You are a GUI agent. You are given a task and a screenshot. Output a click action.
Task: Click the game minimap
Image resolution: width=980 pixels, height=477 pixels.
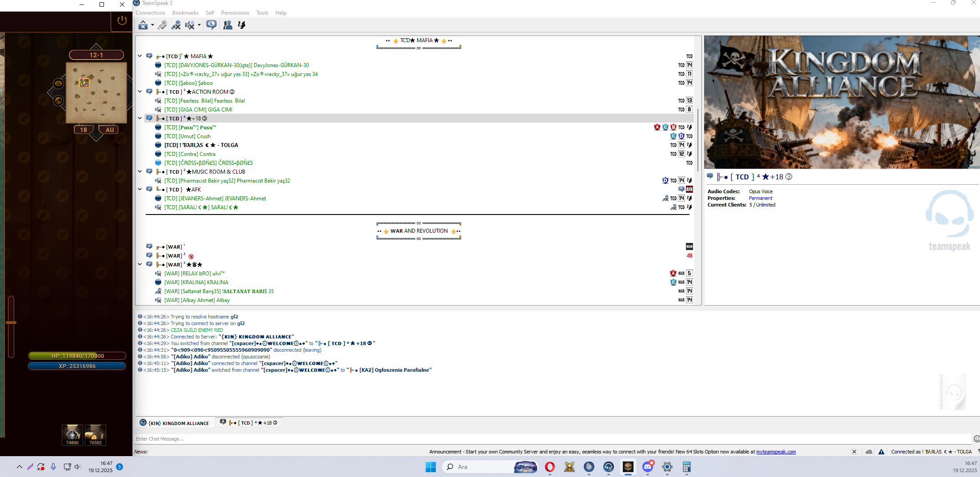[x=96, y=93]
